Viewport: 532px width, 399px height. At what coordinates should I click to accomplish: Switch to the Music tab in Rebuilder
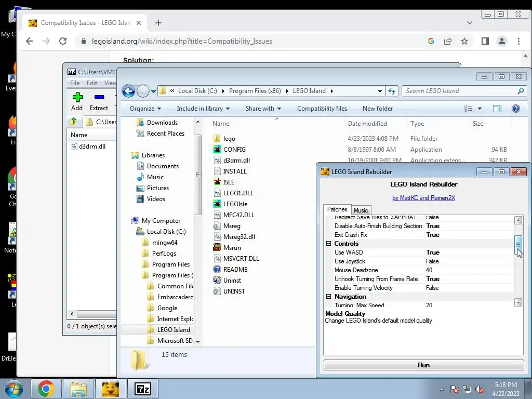coord(361,210)
